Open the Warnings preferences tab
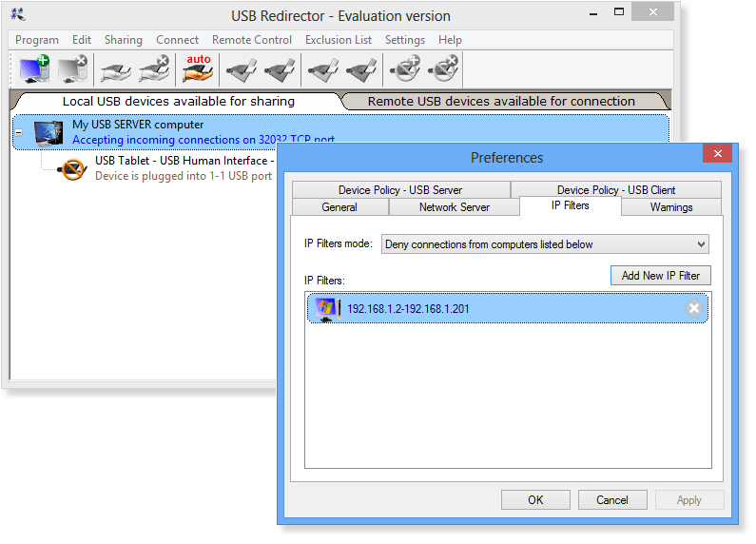Viewport: 756px width, 544px height. pos(671,207)
